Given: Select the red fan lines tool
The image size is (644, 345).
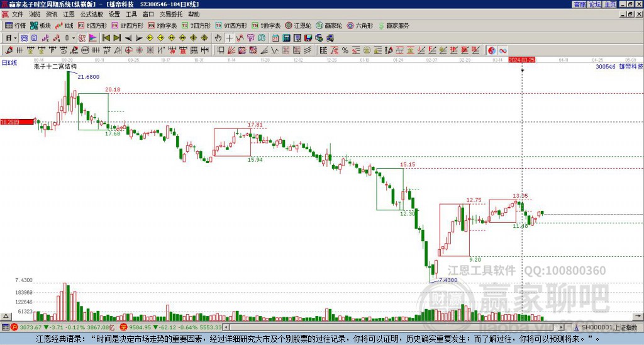Looking at the screenshot, I should pos(231,50).
